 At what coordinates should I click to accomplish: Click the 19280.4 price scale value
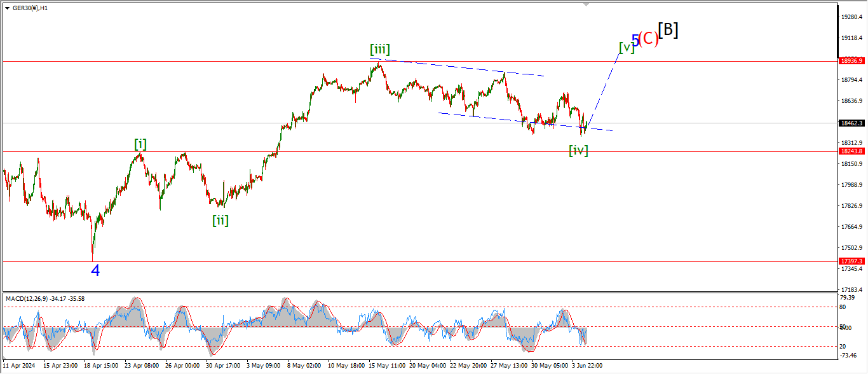[x=850, y=17]
